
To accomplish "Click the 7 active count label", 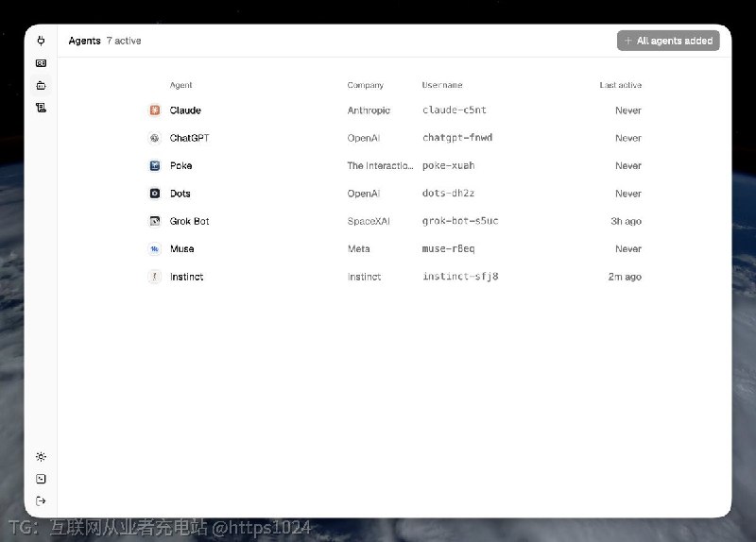I will coord(124,41).
